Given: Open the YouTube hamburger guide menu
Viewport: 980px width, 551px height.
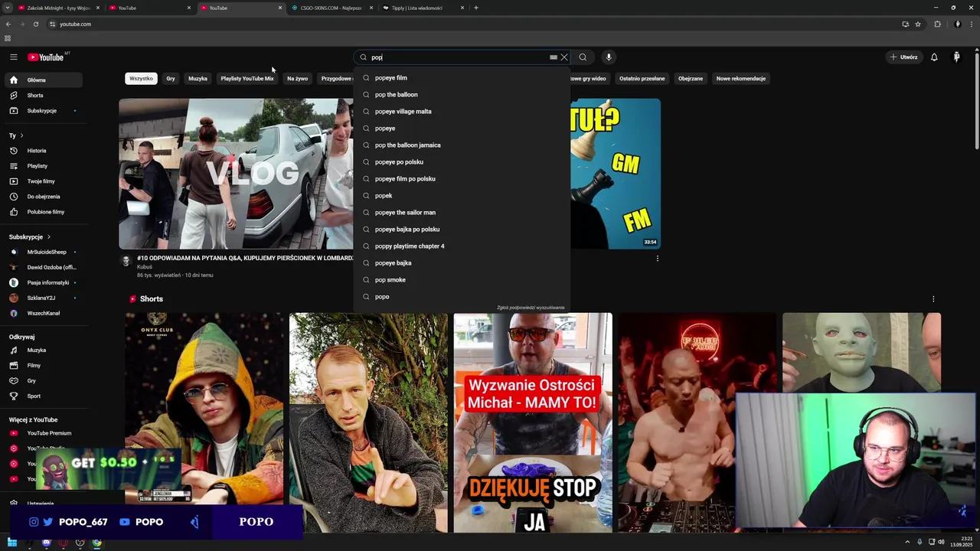Looking at the screenshot, I should [x=13, y=57].
